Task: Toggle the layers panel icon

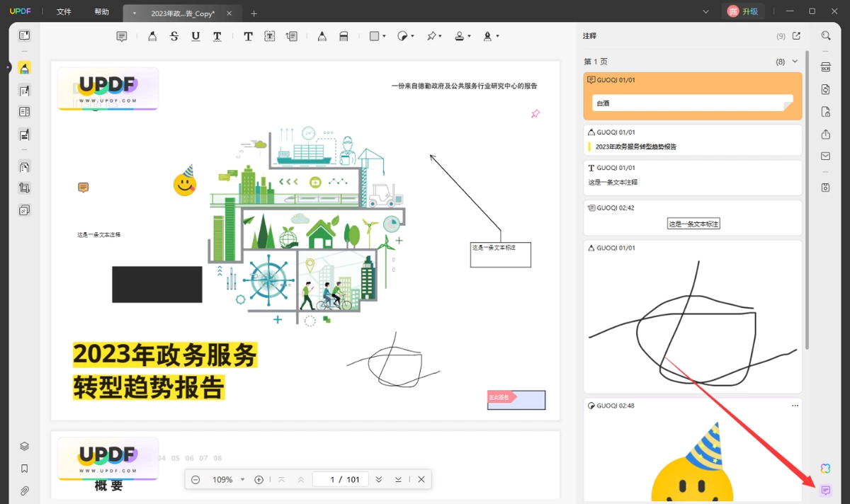Action: click(x=24, y=446)
